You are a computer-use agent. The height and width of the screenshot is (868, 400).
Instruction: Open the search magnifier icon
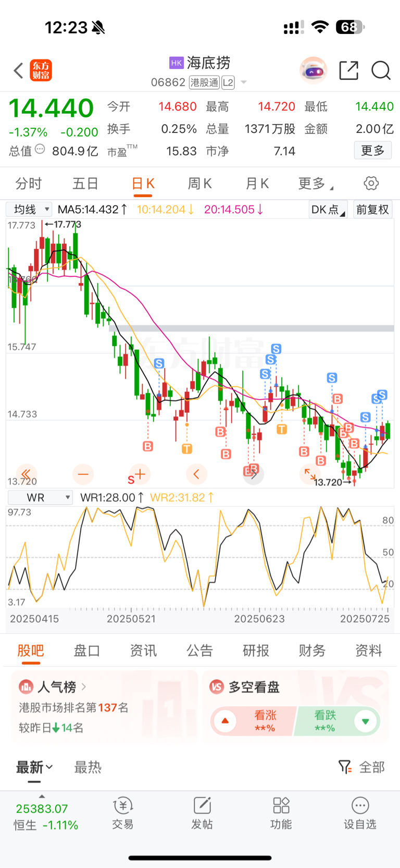(x=381, y=70)
